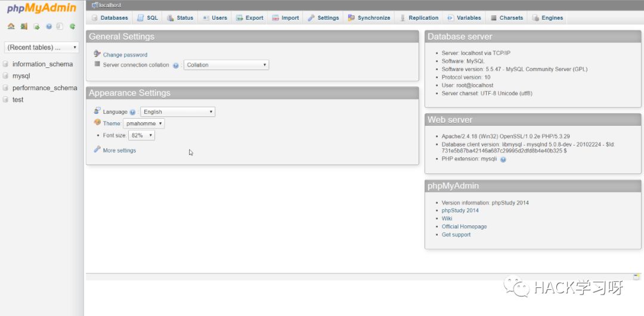Viewport: 644px width, 316px height.
Task: Open the Engines tab
Action: (x=548, y=18)
